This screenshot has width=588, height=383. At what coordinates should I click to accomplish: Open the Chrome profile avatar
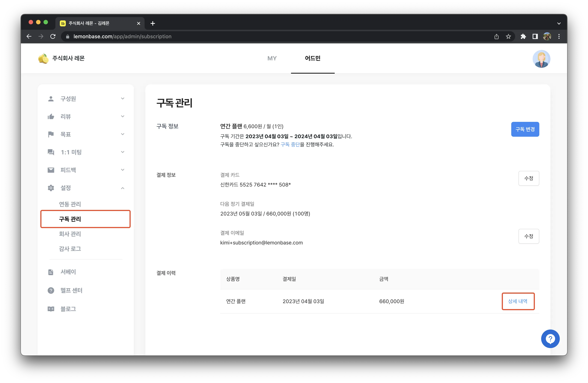click(x=547, y=37)
